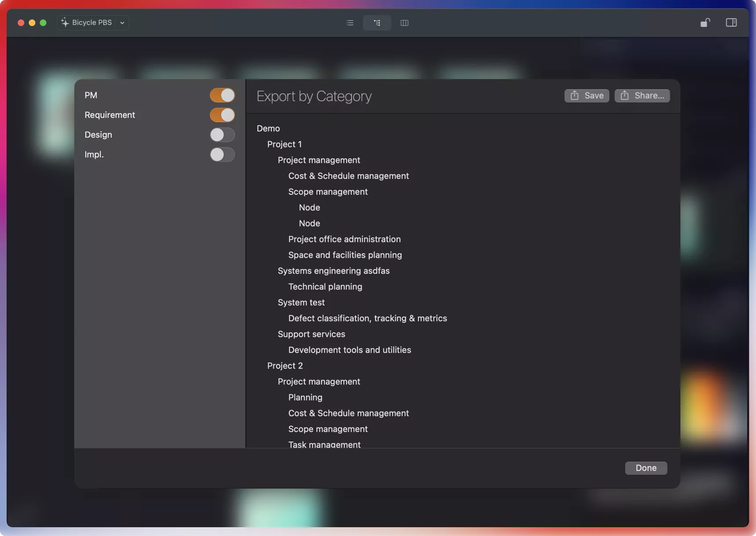
Task: Toggle the right sidebar panel icon
Action: click(731, 23)
